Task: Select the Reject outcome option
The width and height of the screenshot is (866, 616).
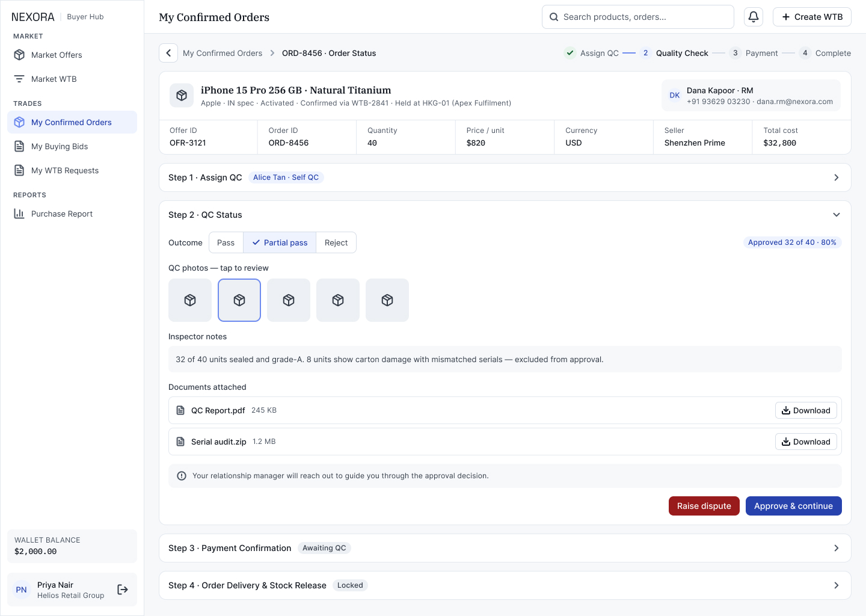Action: (336, 242)
